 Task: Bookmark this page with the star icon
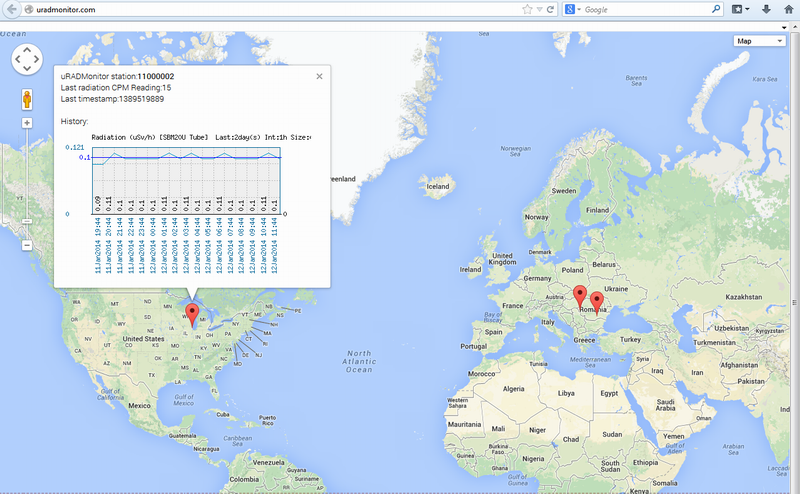(527, 9)
